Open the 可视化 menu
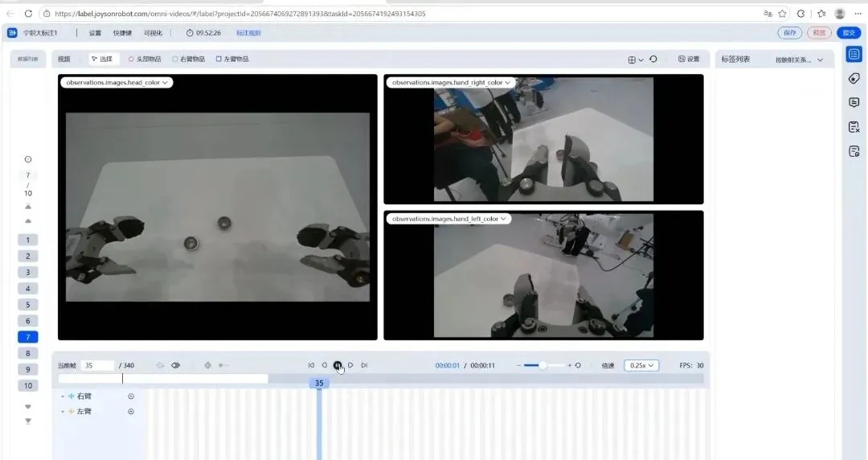This screenshot has width=868, height=460. [154, 33]
